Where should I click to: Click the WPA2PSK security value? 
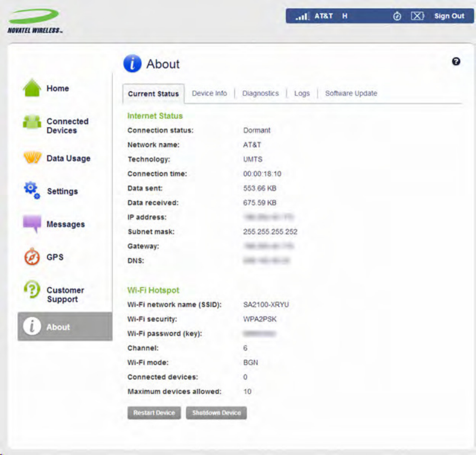coord(260,319)
